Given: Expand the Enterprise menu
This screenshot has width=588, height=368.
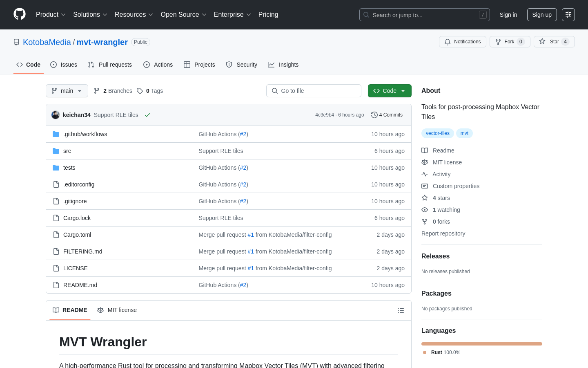Looking at the screenshot, I should [x=232, y=15].
